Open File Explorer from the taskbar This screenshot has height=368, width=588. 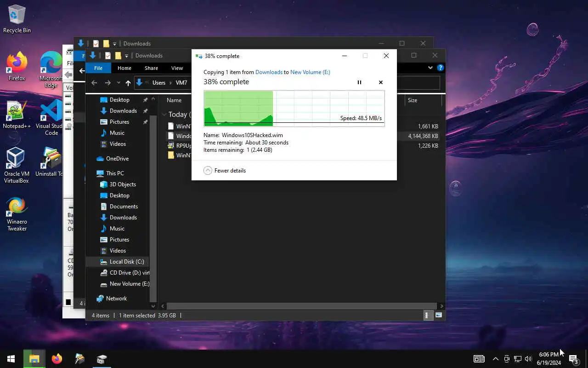34,359
